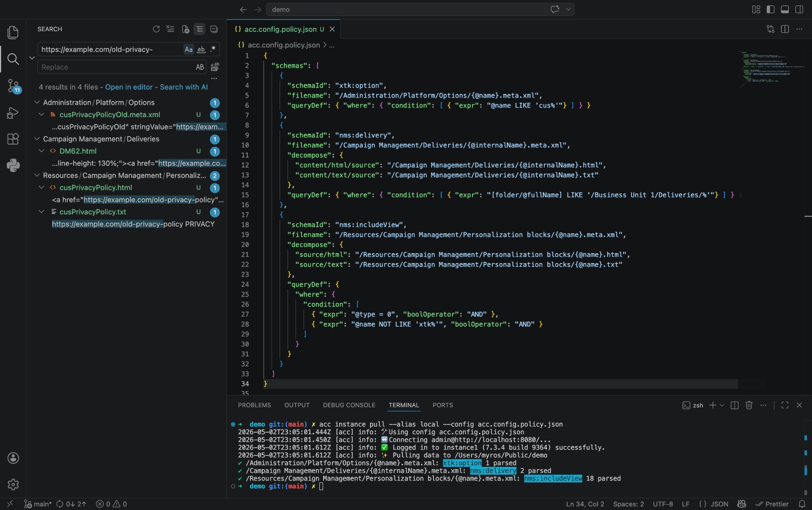Refresh the search results
The width and height of the screenshot is (812, 510).
(156, 29)
